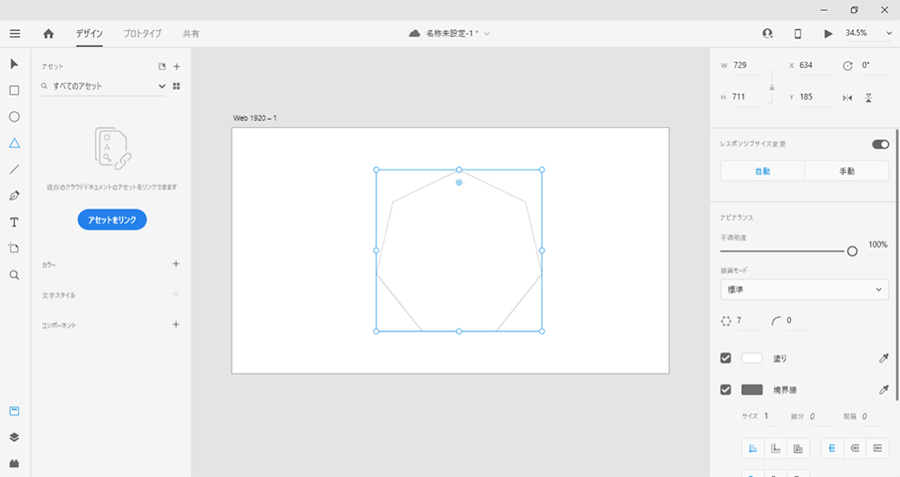Screen dimensions: 900x477
Task: Expand the すべてのアセット filter dropdown
Action: [x=162, y=86]
